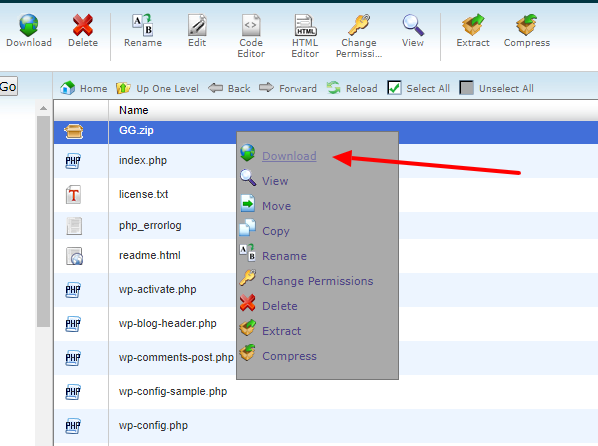Click the magnifier View icon in toolbar
Viewport: 598px width, 446px height.
click(x=413, y=25)
